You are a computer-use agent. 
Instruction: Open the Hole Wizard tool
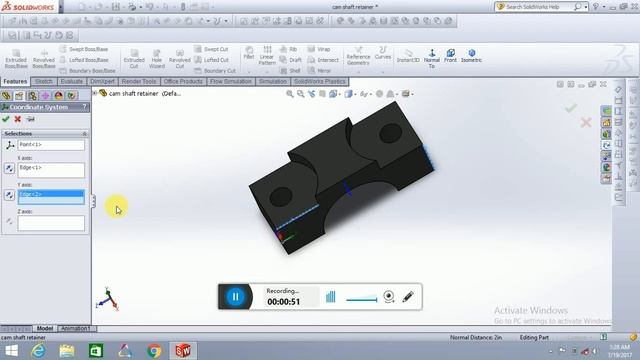coord(157,59)
